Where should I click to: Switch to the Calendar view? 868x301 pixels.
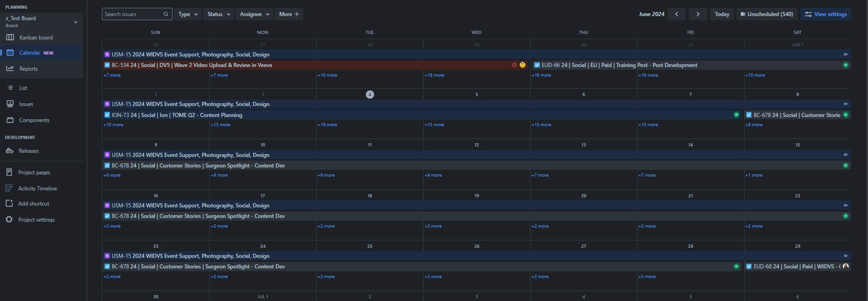[41, 53]
